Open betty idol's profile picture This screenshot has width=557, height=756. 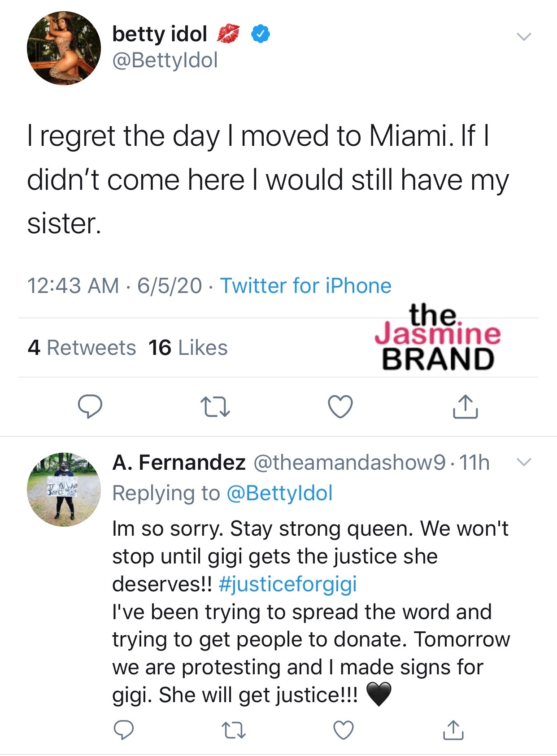coord(64,48)
